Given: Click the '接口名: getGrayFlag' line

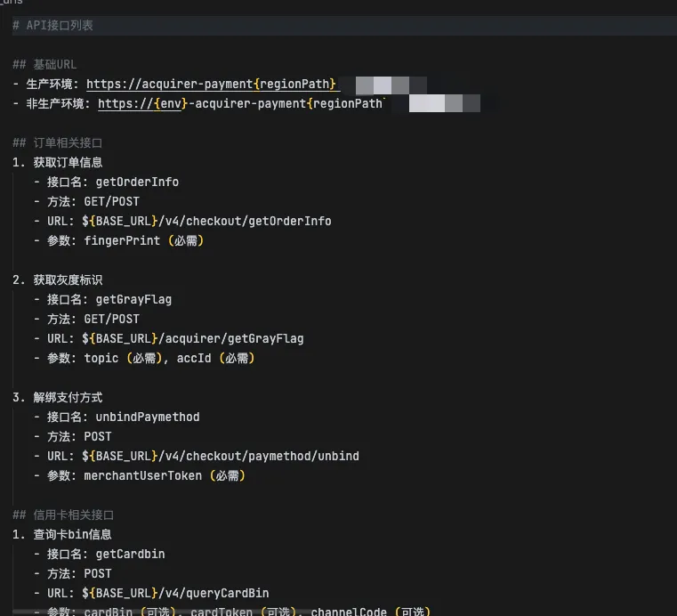Looking at the screenshot, I should pos(103,299).
